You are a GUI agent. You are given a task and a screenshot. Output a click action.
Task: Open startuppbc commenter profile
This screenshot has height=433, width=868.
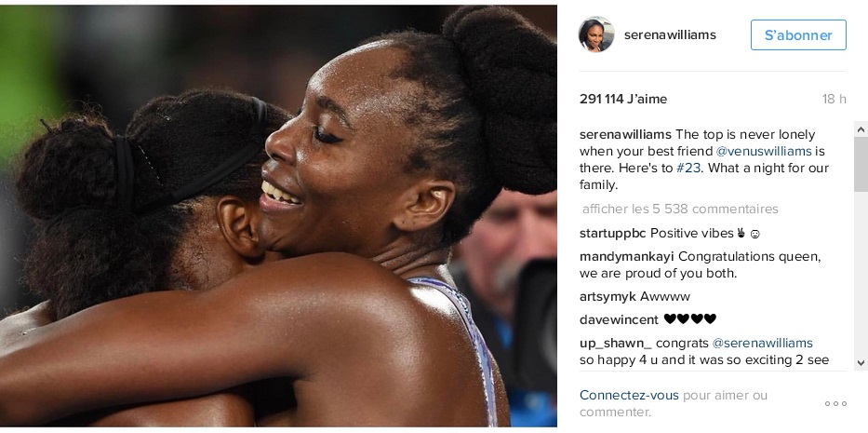(613, 234)
